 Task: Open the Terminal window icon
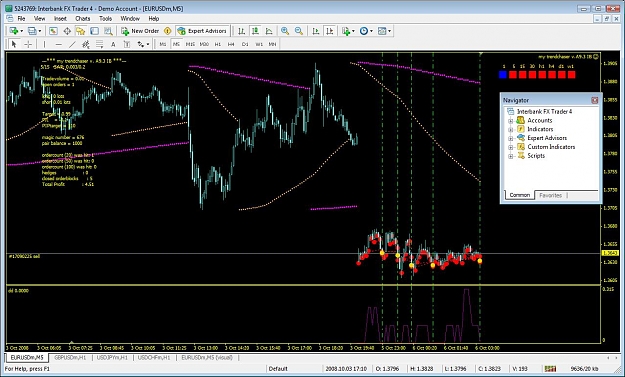[x=94, y=31]
